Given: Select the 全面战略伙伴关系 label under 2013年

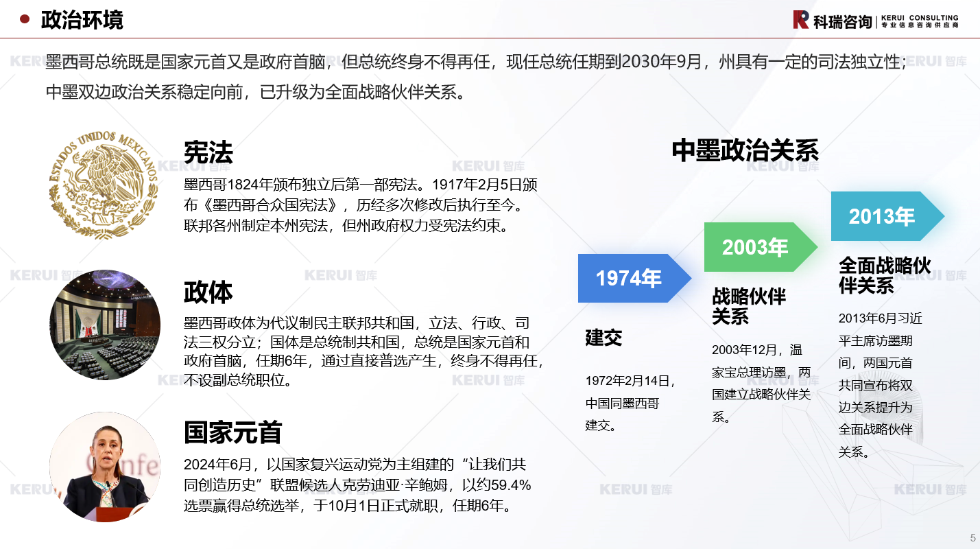Looking at the screenshot, I should pos(884,275).
